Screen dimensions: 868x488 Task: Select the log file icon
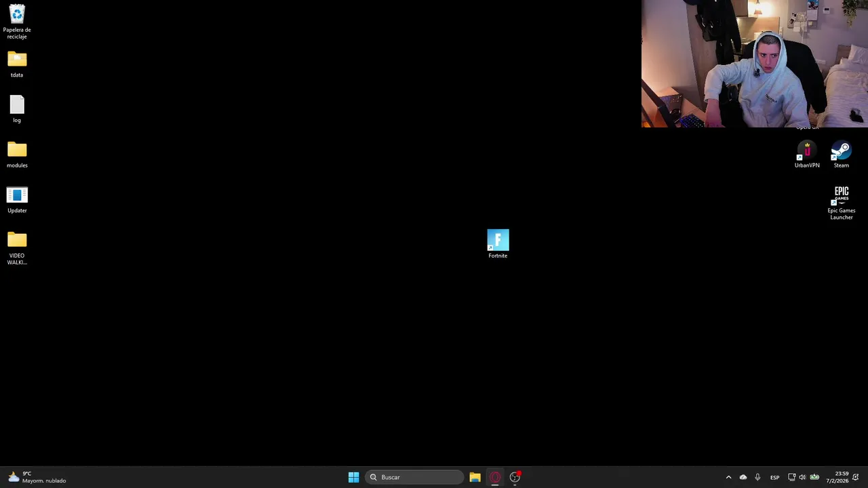17,109
